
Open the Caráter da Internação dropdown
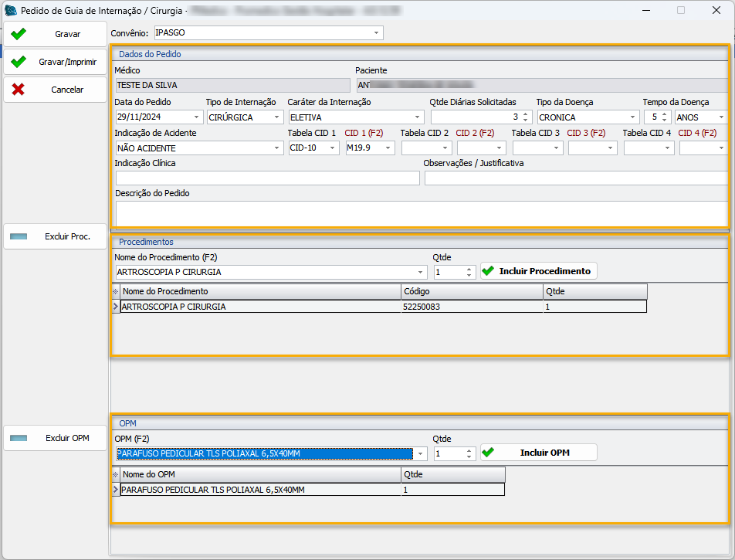(x=417, y=117)
